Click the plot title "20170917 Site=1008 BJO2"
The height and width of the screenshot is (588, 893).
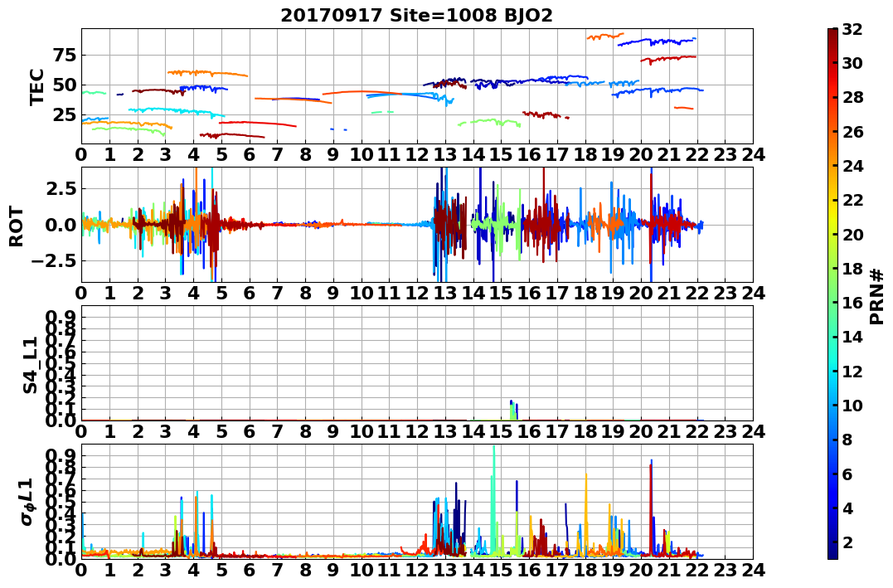click(416, 16)
